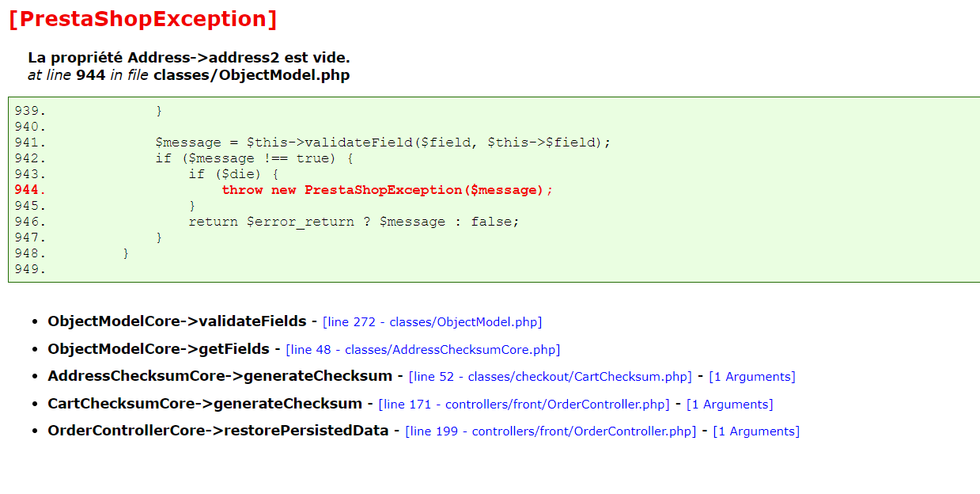Expand the 1 Arguments link for OrderControllerCore->restorePersistedData
The height and width of the screenshot is (494, 980).
pyautogui.click(x=756, y=431)
